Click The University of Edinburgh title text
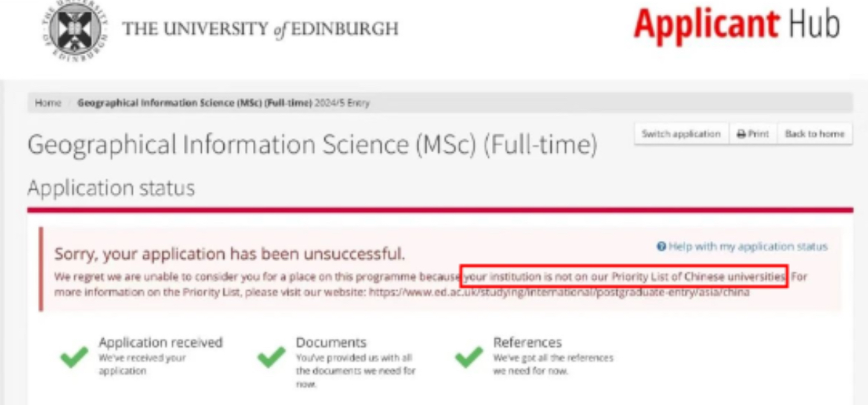Viewport: 868px width, 405px height. click(x=260, y=29)
